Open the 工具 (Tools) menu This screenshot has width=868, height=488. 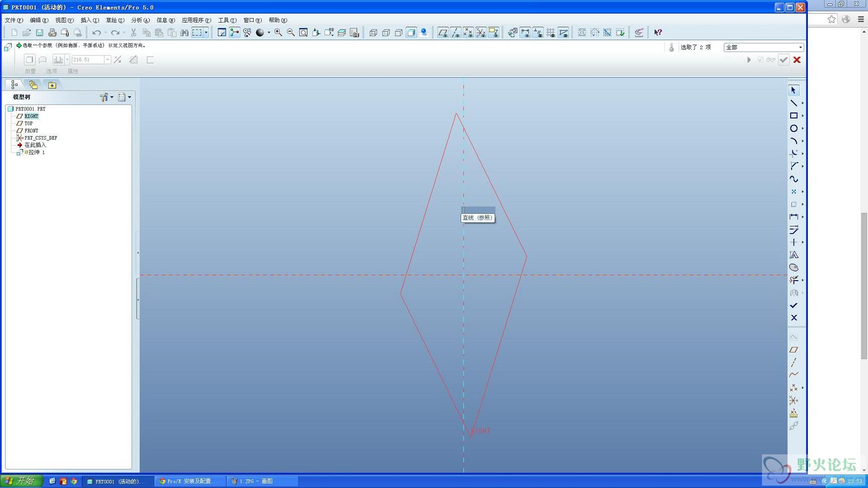coord(227,20)
